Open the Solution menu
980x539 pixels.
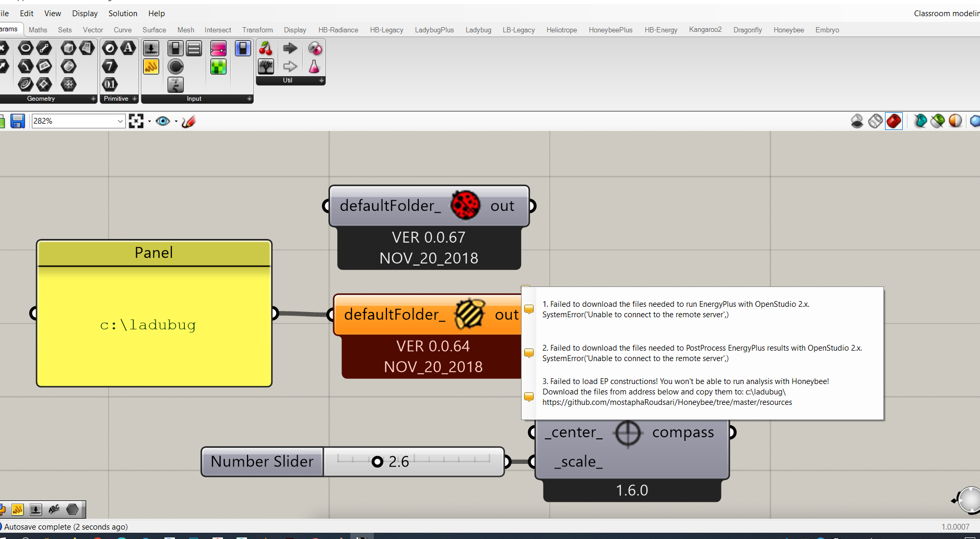tap(123, 14)
